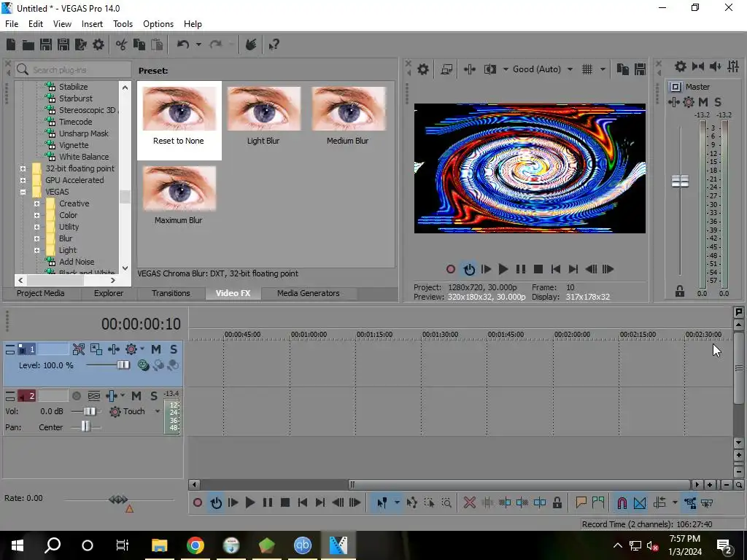Toggle Automatic Crossfades button
This screenshot has width=747, height=560.
(640, 502)
